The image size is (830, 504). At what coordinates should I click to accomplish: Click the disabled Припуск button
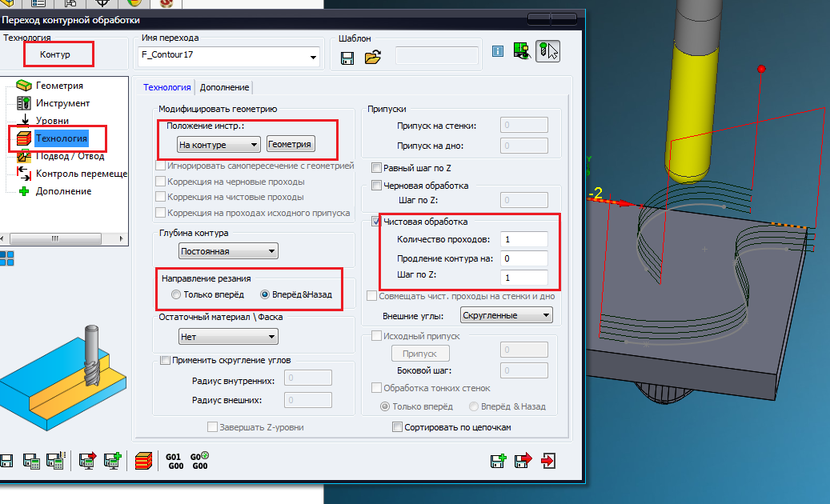pyautogui.click(x=419, y=354)
